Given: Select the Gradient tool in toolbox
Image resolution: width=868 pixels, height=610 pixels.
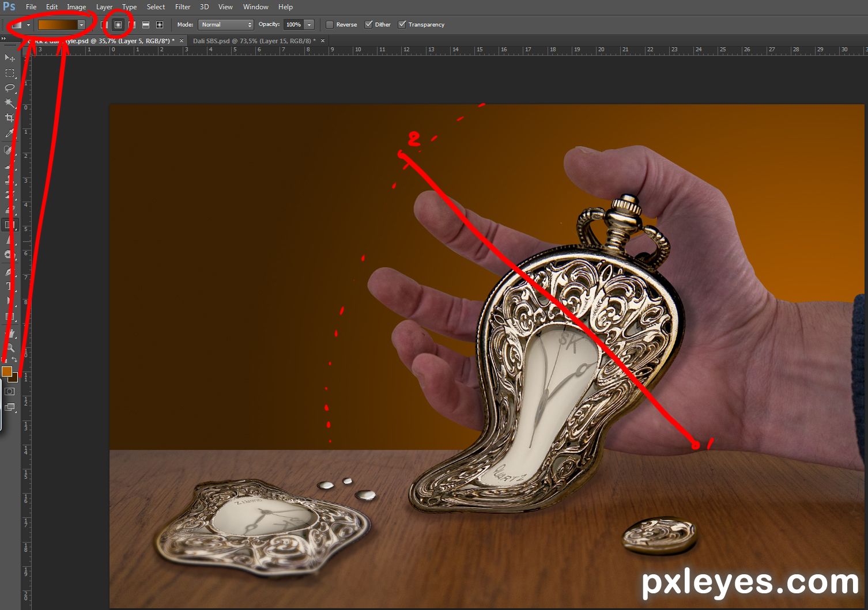Looking at the screenshot, I should click(10, 225).
